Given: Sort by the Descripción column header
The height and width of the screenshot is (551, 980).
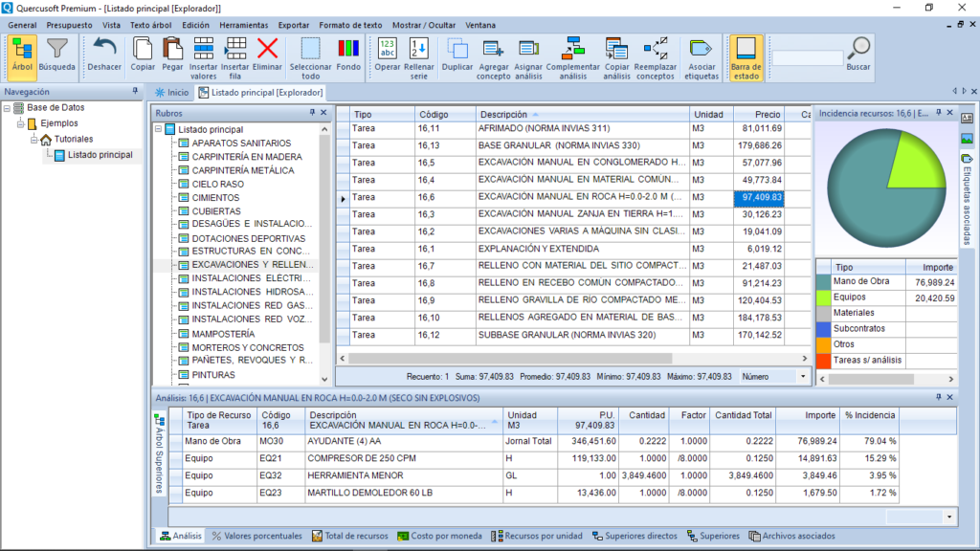Looking at the screenshot, I should click(581, 115).
